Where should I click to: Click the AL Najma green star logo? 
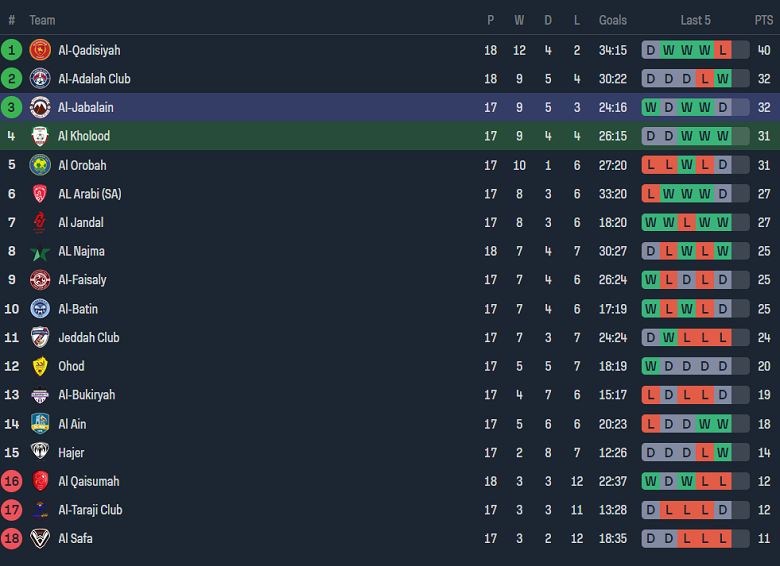[40, 252]
